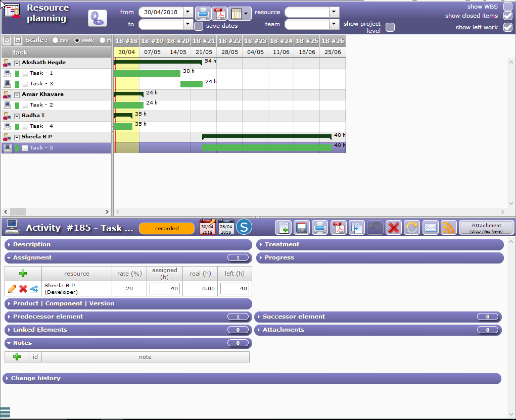The height and width of the screenshot is (420, 516).
Task: Click the save activity floppy disk icon
Action: pyautogui.click(x=302, y=228)
